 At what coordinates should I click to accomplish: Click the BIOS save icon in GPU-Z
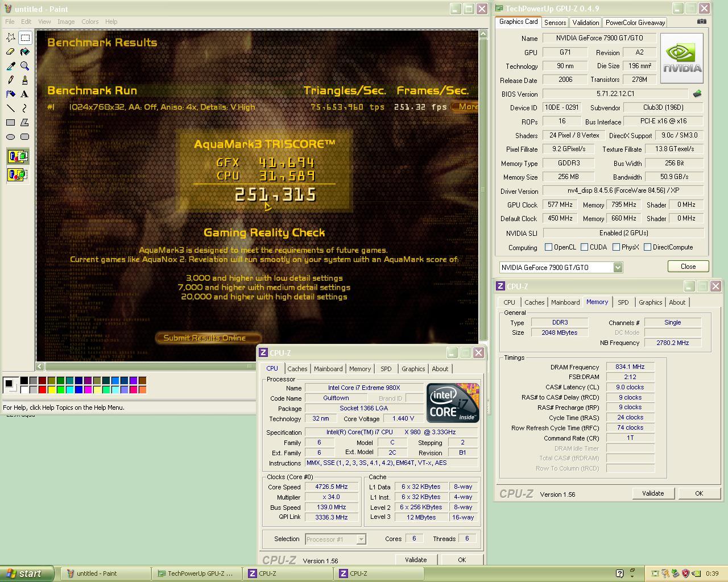(697, 94)
